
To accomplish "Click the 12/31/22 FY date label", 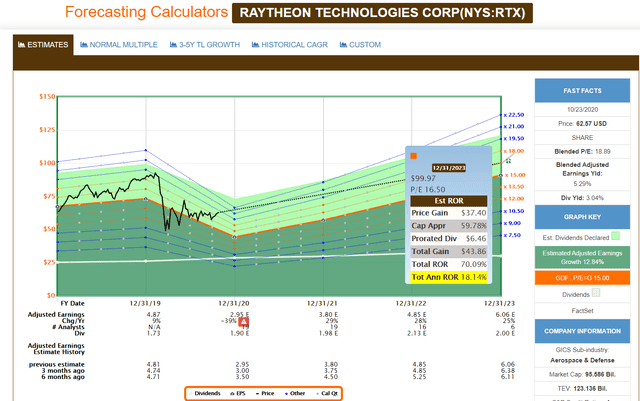I will [411, 303].
